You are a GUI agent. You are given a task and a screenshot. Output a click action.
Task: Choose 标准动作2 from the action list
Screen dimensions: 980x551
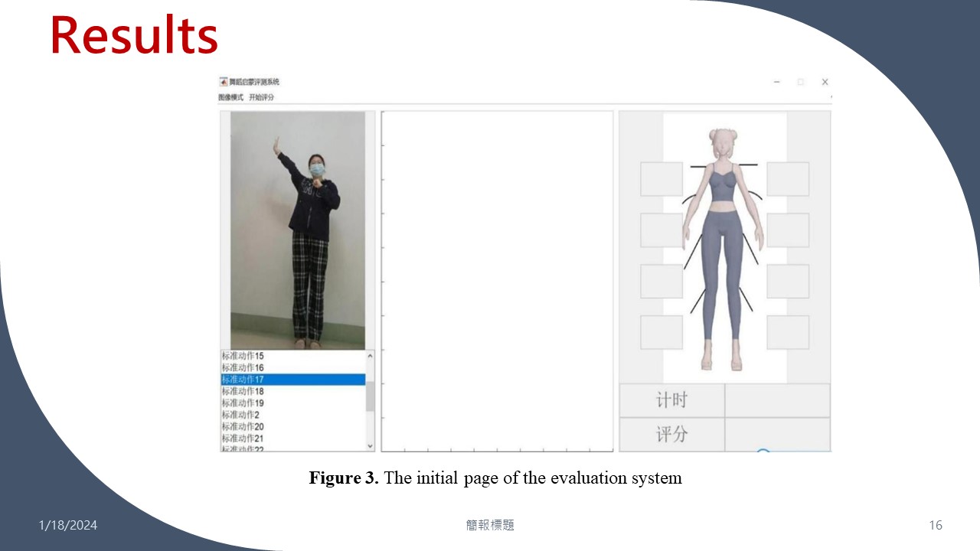240,415
